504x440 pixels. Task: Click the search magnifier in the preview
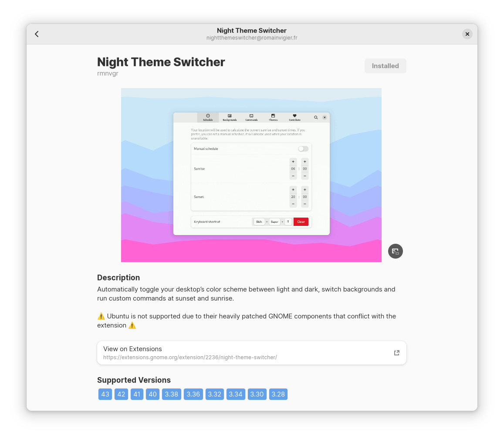point(316,117)
